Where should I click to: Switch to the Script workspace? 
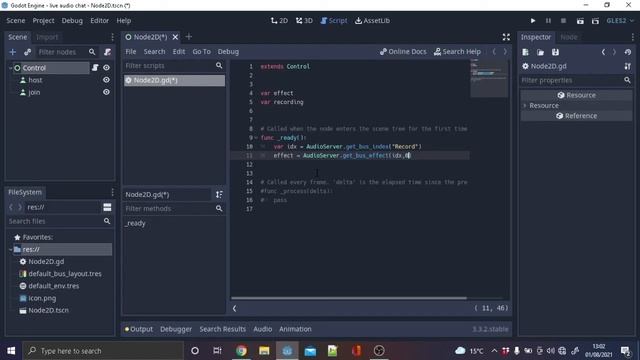click(x=334, y=20)
